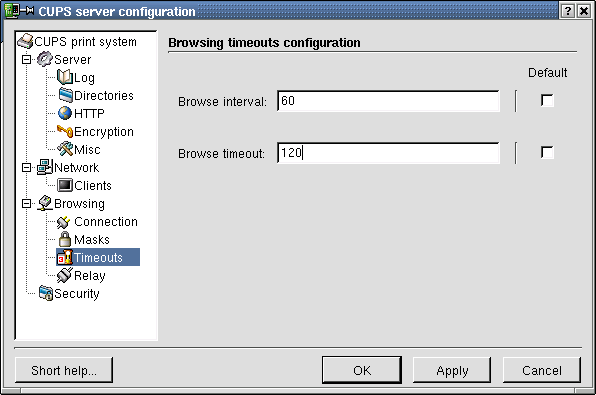Collapse the Network tree branch

pos(26,168)
